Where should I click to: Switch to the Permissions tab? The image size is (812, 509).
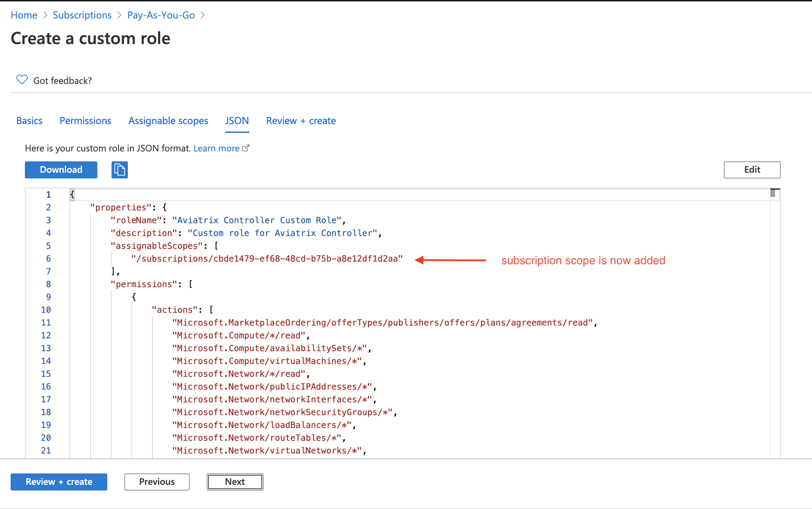tap(85, 121)
